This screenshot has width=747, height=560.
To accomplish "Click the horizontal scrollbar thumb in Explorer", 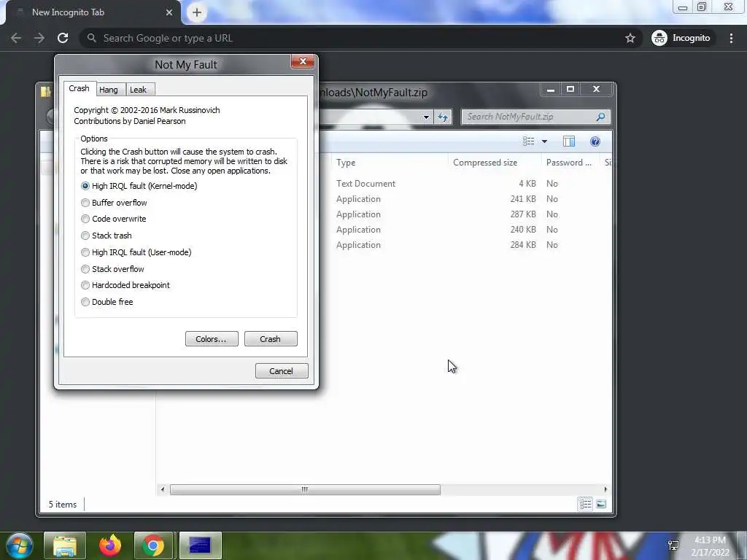I will [x=305, y=489].
